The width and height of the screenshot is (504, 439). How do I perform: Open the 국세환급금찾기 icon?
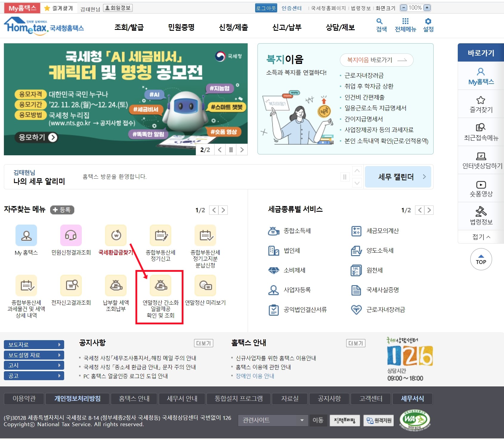[116, 235]
